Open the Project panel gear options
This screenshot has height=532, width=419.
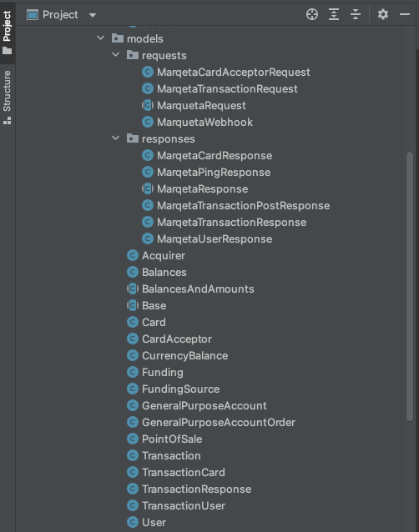383,14
